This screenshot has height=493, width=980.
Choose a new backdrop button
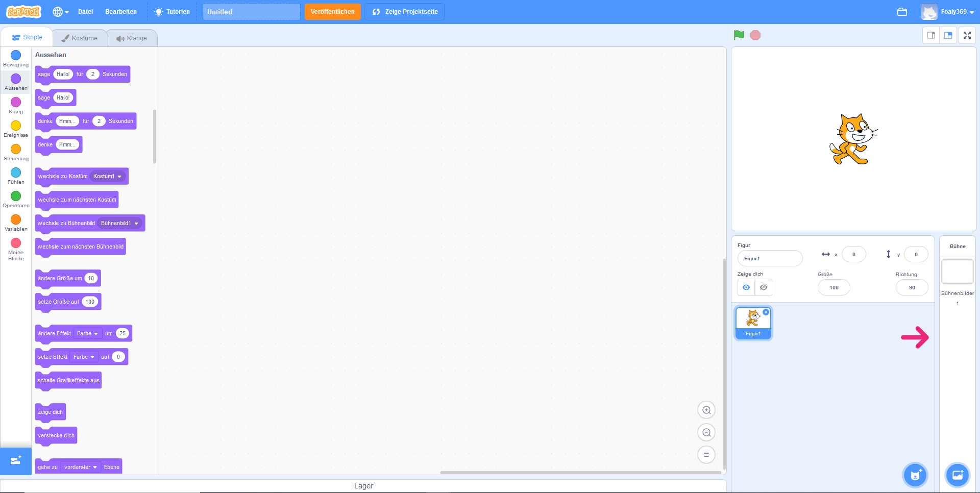[x=957, y=475]
